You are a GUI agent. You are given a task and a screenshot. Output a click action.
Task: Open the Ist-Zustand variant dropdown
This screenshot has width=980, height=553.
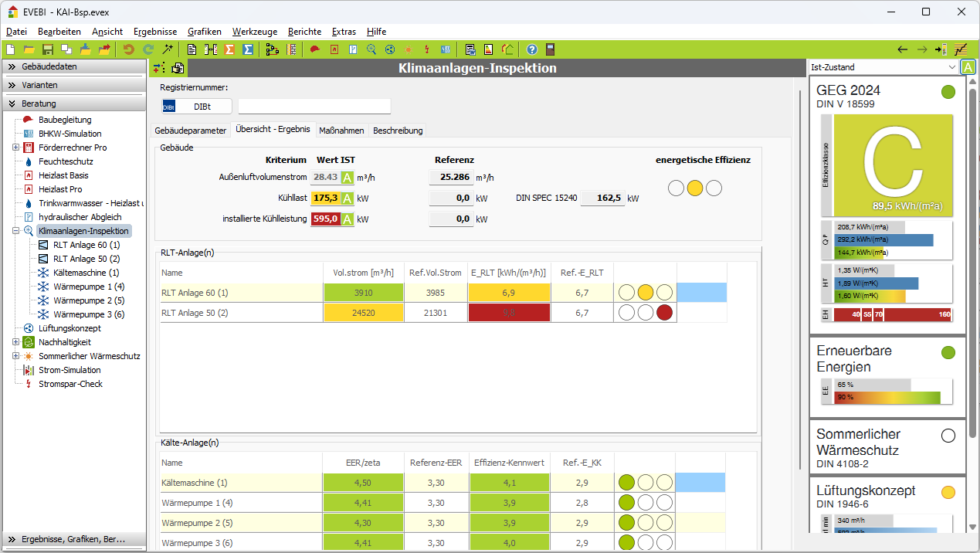click(951, 67)
